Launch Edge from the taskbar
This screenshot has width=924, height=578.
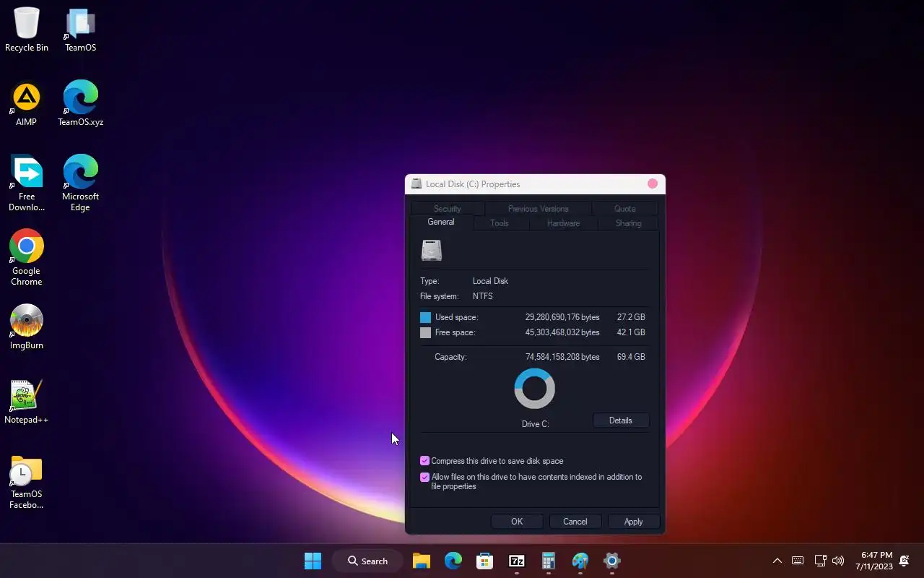click(453, 561)
